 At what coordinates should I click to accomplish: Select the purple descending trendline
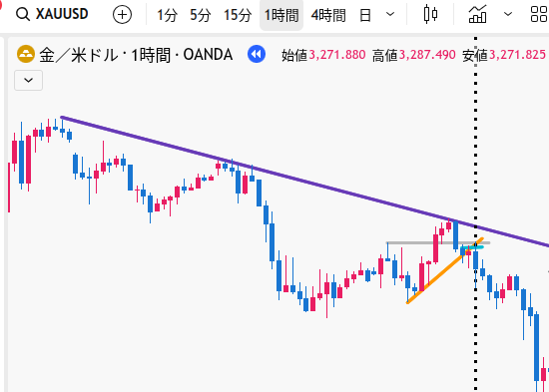tap(304, 182)
